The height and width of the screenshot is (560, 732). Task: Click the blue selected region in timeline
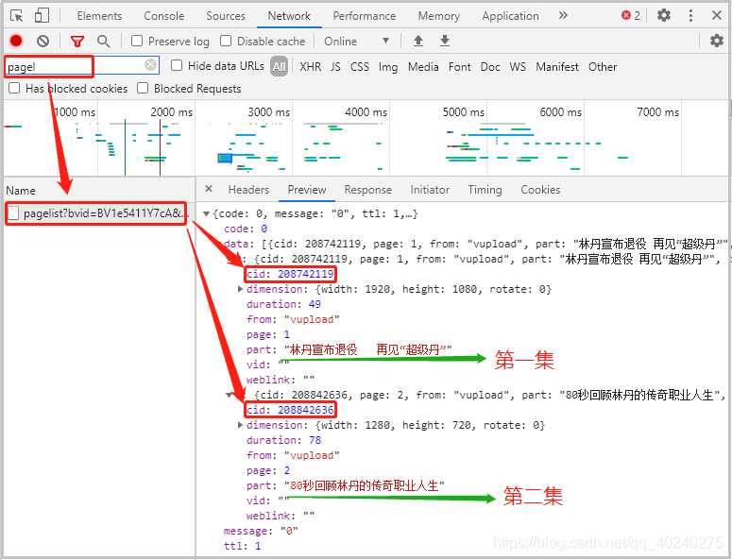(225, 159)
